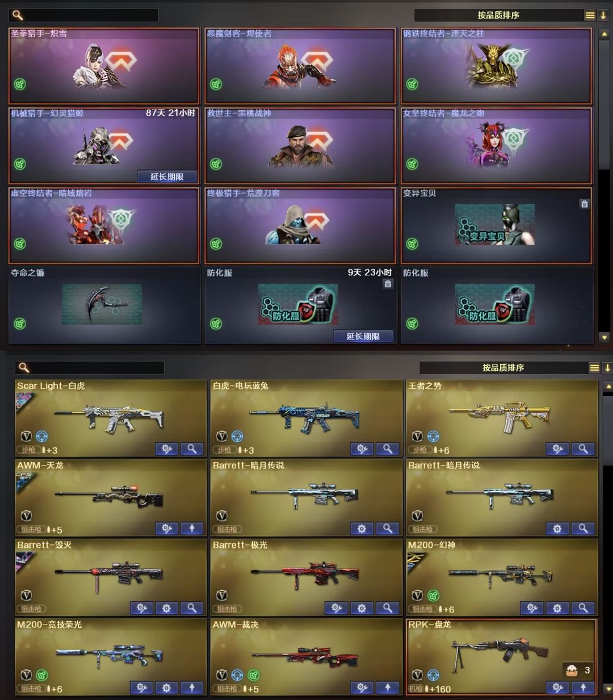Toggle lower panel sort direction arrow
Screen dimensions: 613x700
(x=607, y=368)
